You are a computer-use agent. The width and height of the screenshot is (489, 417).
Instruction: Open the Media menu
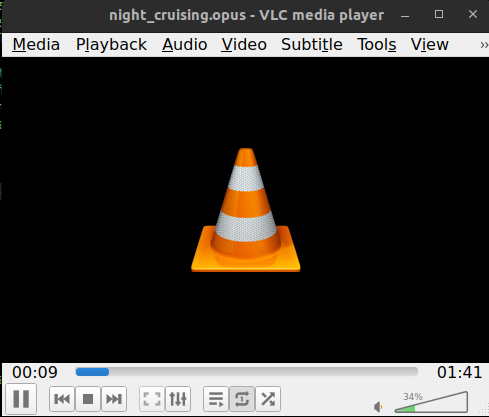pyautogui.click(x=36, y=45)
